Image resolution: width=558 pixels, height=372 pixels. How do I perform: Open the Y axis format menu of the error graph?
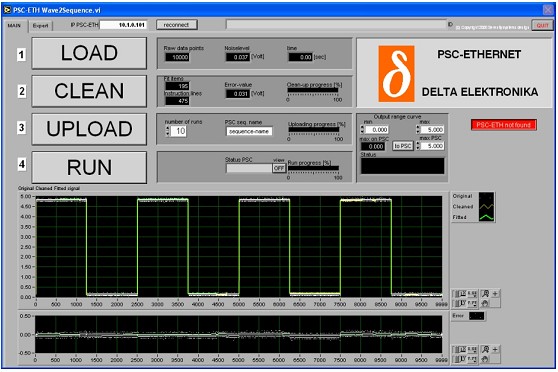click(x=472, y=359)
